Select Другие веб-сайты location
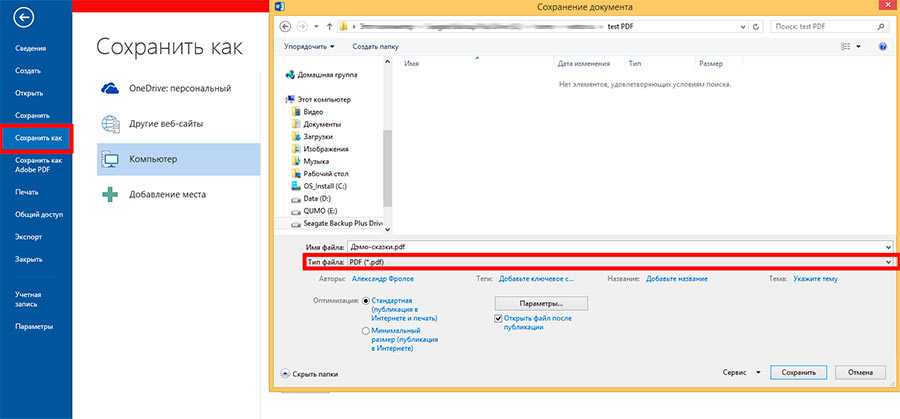The image size is (900, 419). tap(179, 124)
